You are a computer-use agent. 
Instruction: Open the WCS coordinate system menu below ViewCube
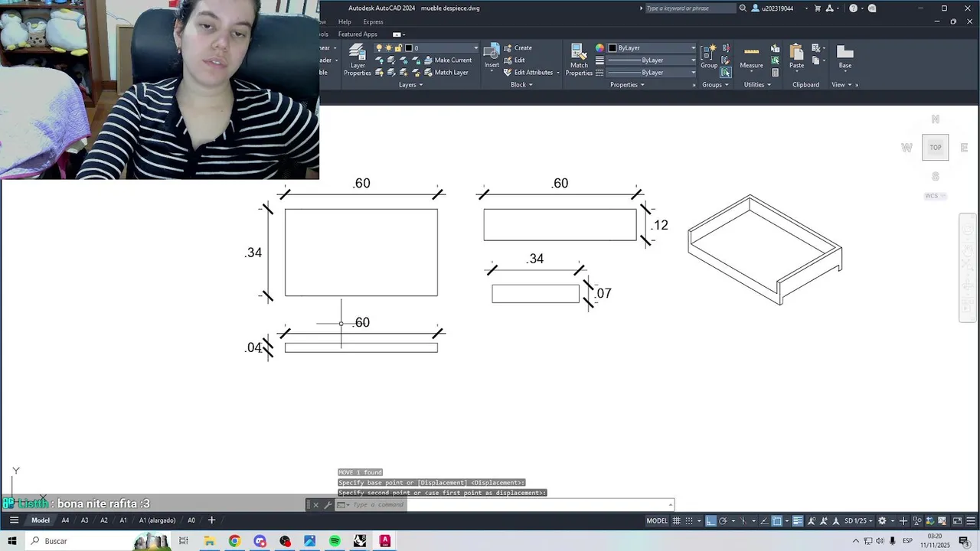(935, 196)
